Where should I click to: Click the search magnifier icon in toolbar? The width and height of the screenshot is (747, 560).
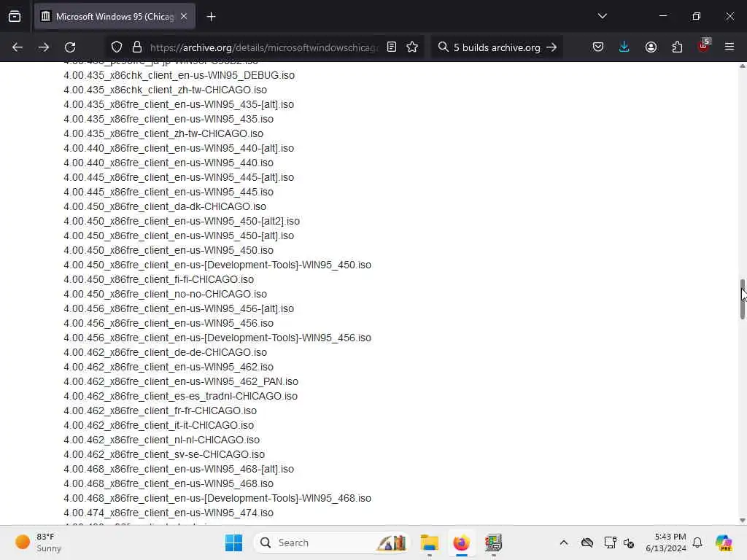coord(443,47)
